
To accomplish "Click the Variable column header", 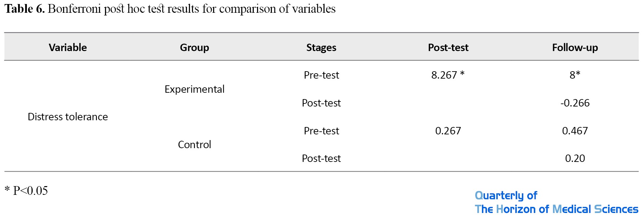I will pyautogui.click(x=68, y=47).
